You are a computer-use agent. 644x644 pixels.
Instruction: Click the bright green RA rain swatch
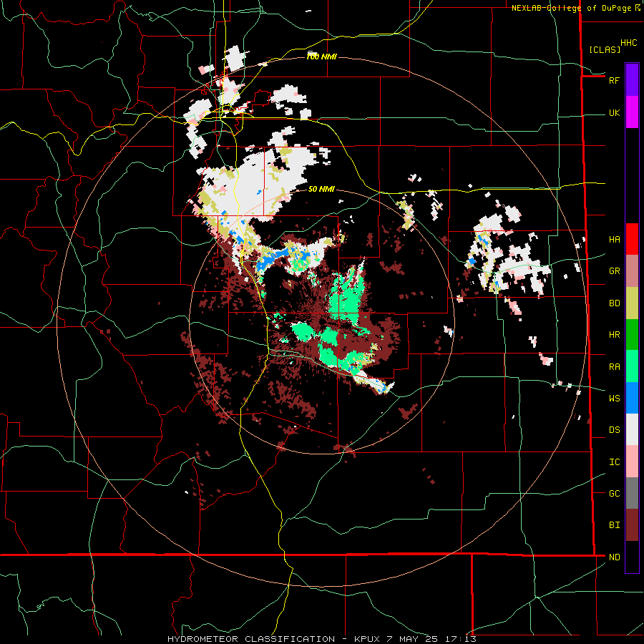click(632, 366)
